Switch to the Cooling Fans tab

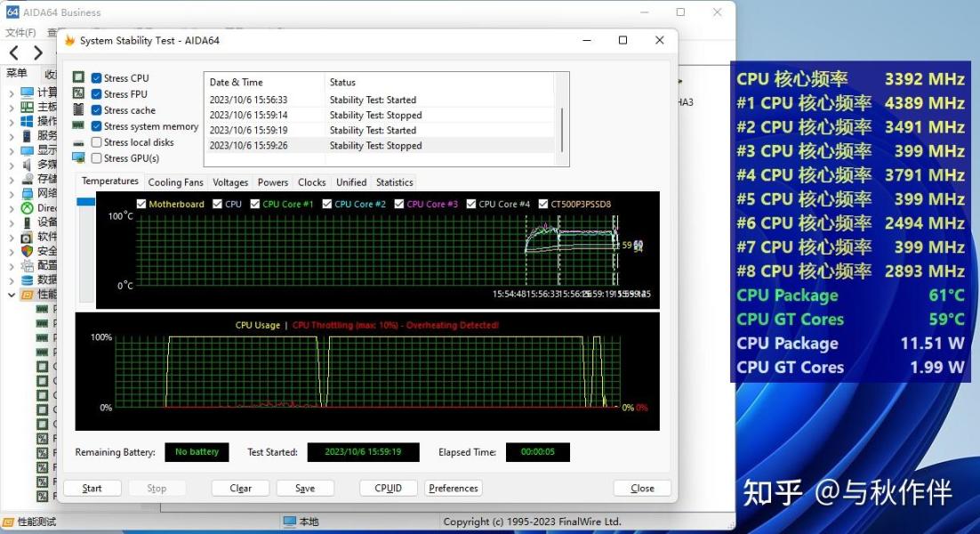(175, 182)
